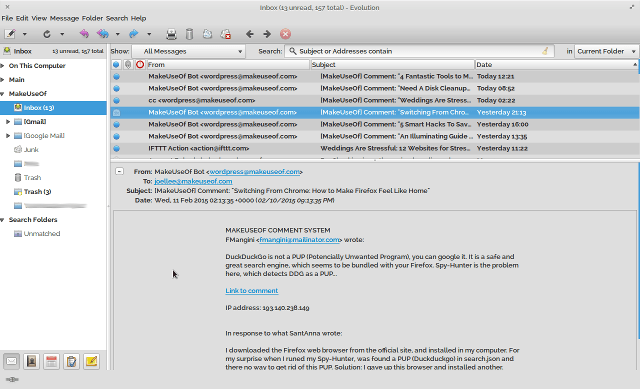
Task: Reply to sender with the purple arrow icon
Action: [84, 34]
